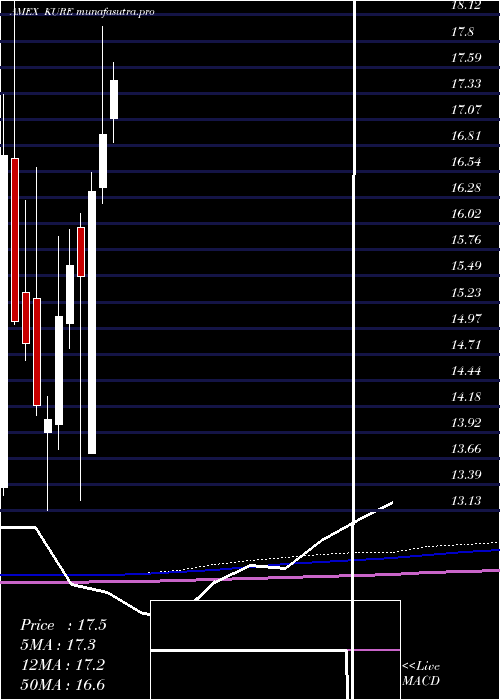Click the 15.76 price axis label
The height and width of the screenshot is (700, 500).
pos(466,240)
